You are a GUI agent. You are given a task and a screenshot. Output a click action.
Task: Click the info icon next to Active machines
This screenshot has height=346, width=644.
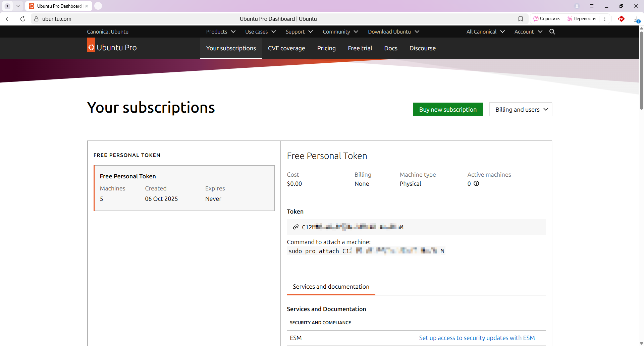tap(476, 183)
